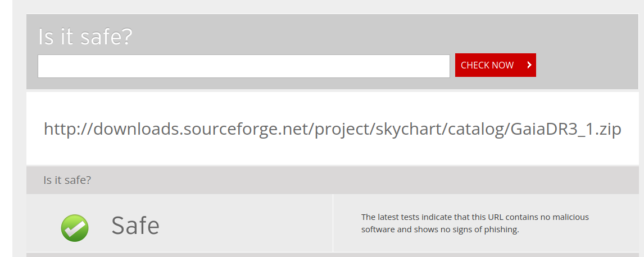Viewport: 644px width, 257px height.
Task: Click the http:// prefix of the result URL
Action: [x=68, y=129]
